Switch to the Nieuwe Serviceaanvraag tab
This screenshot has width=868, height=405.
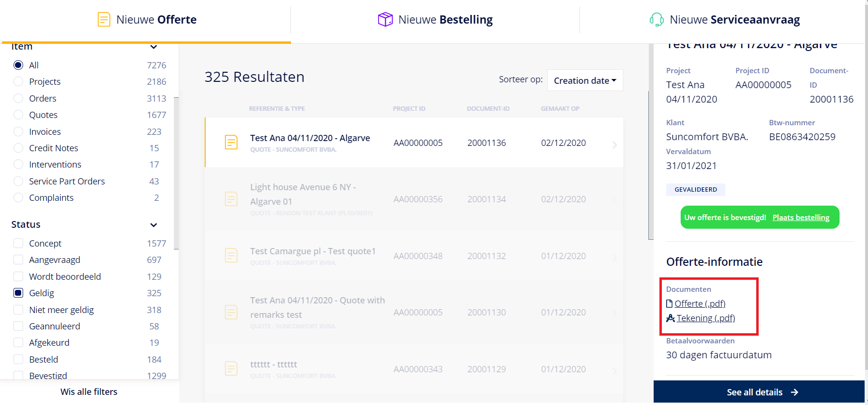(x=724, y=20)
